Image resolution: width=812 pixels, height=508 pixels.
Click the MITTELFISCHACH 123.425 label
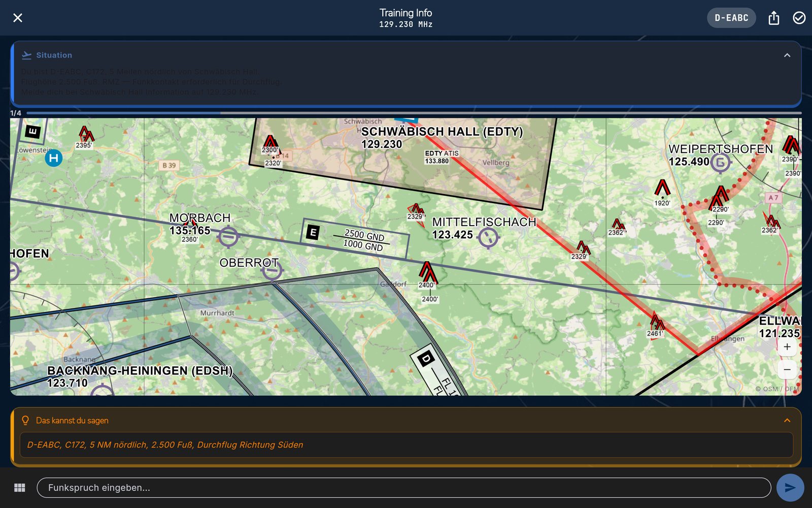click(x=484, y=228)
